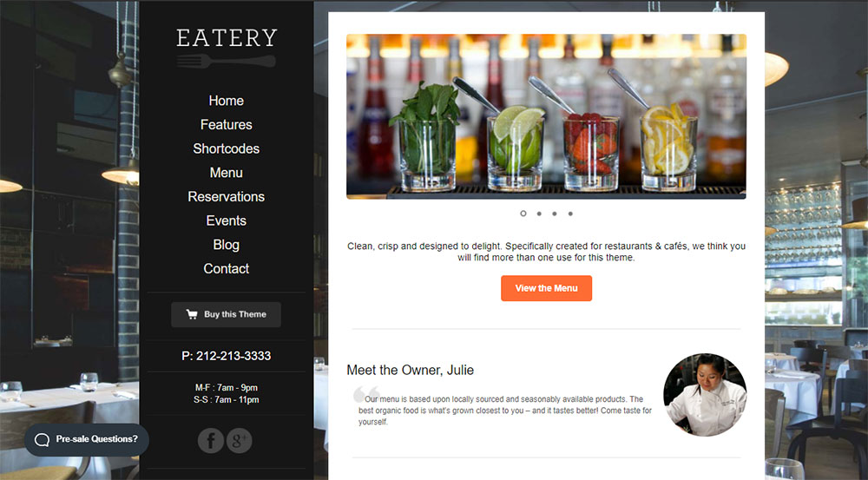This screenshot has width=868, height=480.
Task: Click the chat bubble icon
Action: pyautogui.click(x=42, y=439)
